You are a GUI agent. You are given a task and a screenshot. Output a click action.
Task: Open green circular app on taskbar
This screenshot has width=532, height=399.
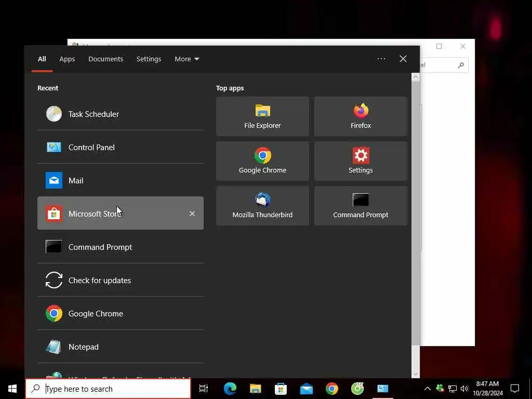[357, 389]
